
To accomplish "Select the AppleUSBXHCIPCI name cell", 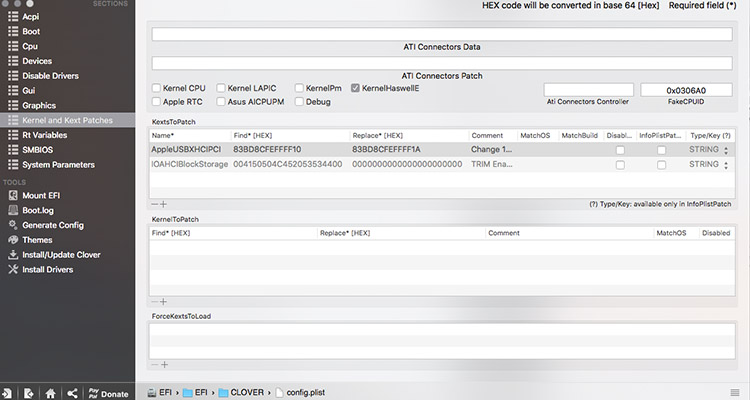I will pos(186,149).
